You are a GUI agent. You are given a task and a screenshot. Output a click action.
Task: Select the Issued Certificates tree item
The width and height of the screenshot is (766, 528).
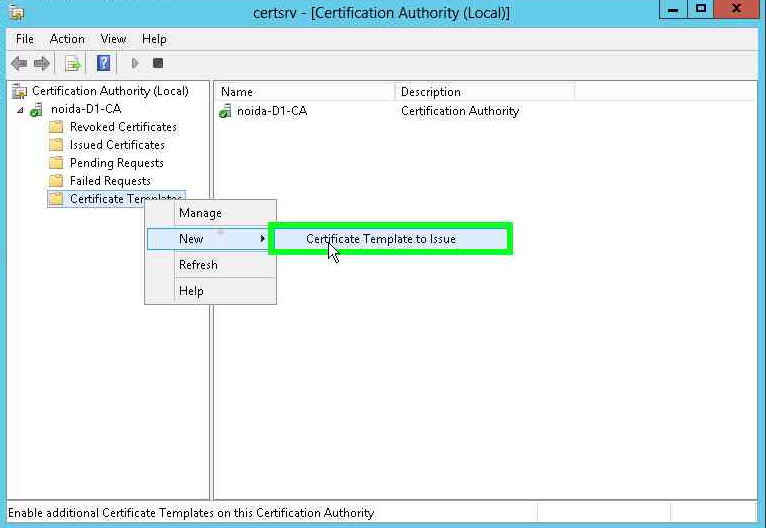pyautogui.click(x=117, y=145)
